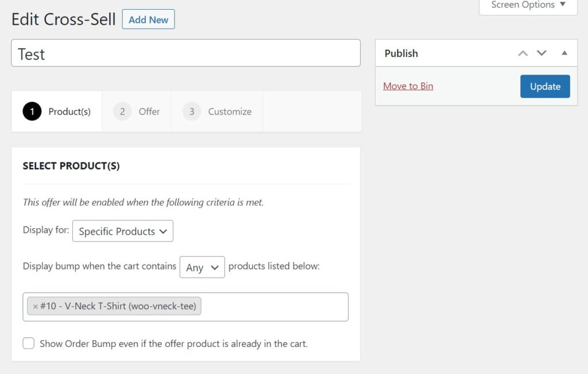Click the down arrow on the Publish box
The image size is (588, 374).
[x=541, y=53]
